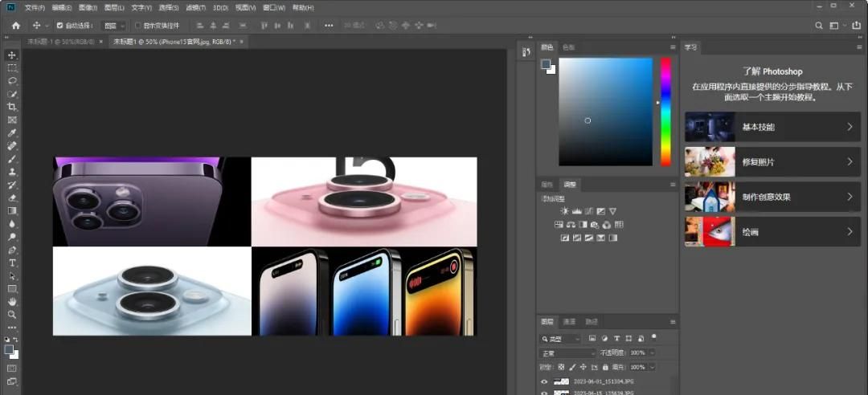The height and width of the screenshot is (395, 868).
Task: Open the Edit Toolbar three-dots button
Action: point(11,328)
